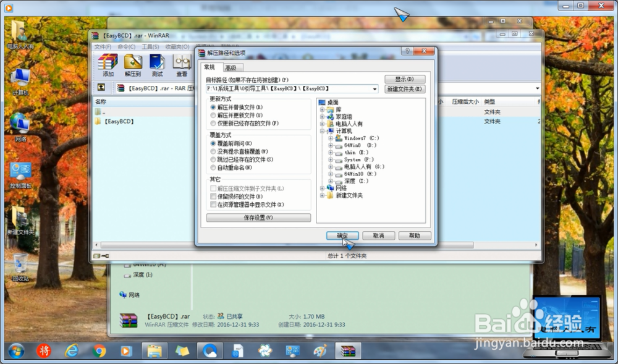This screenshot has width=618, height=364.
Task: Select 仅更新已经存在的文件 radio option
Action: coord(213,124)
